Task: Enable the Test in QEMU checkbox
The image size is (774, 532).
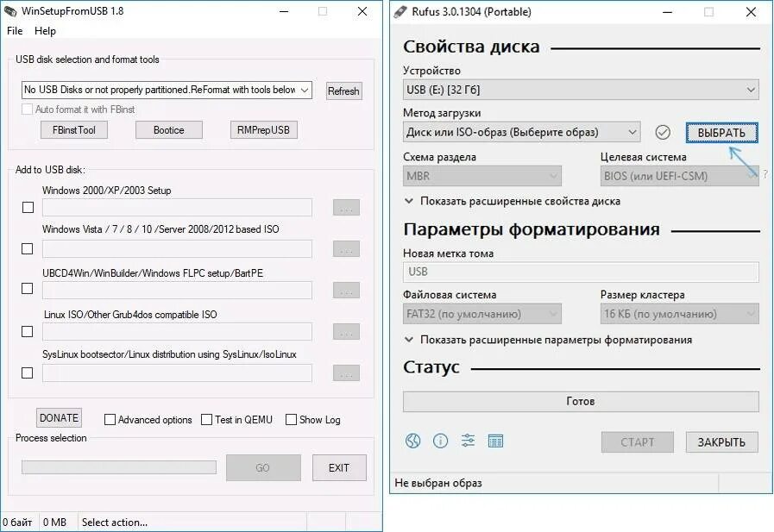Action: [207, 420]
